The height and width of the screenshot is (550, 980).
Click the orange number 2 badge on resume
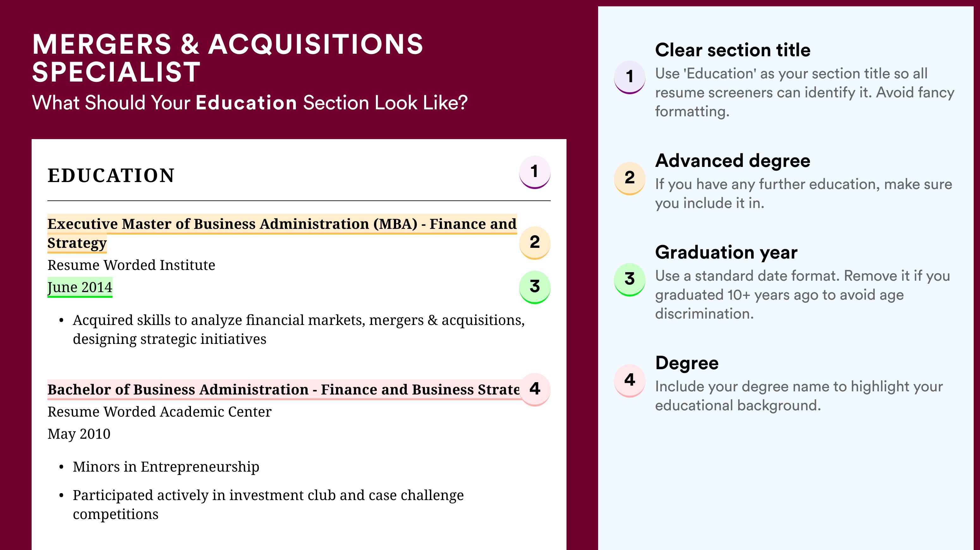pyautogui.click(x=535, y=243)
